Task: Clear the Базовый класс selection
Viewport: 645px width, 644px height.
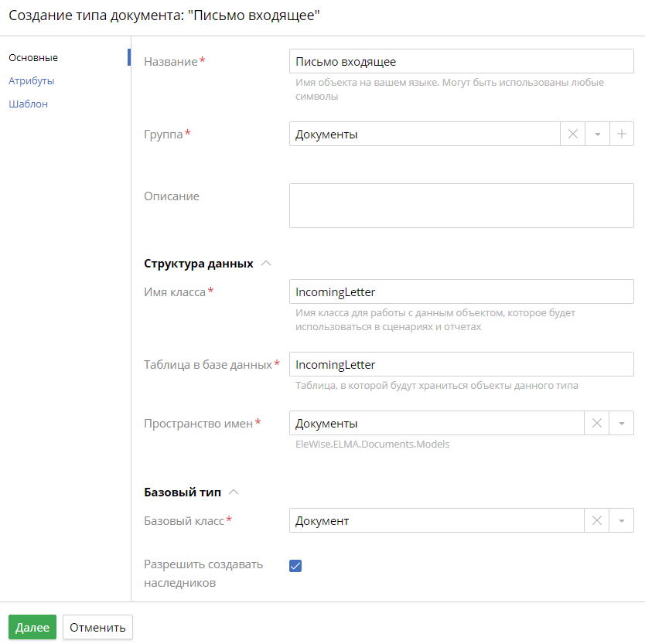Action: (596, 520)
